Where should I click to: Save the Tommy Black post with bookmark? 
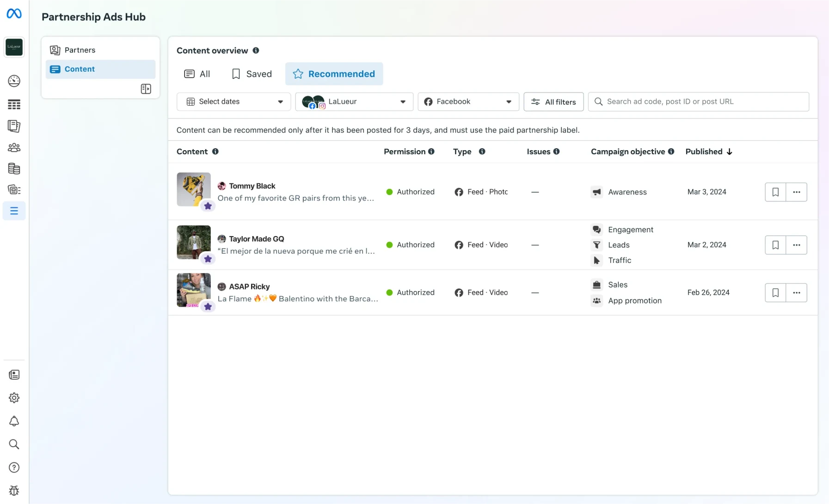[775, 192]
